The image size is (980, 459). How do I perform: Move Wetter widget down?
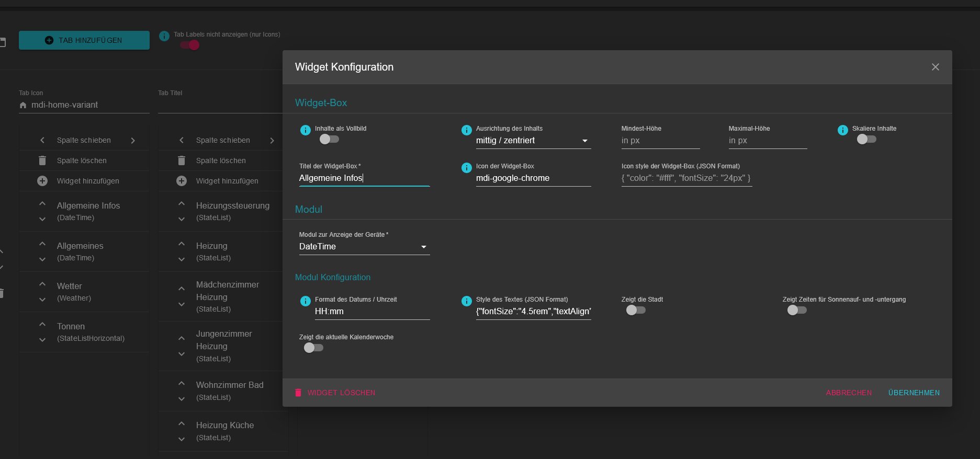(x=42, y=300)
